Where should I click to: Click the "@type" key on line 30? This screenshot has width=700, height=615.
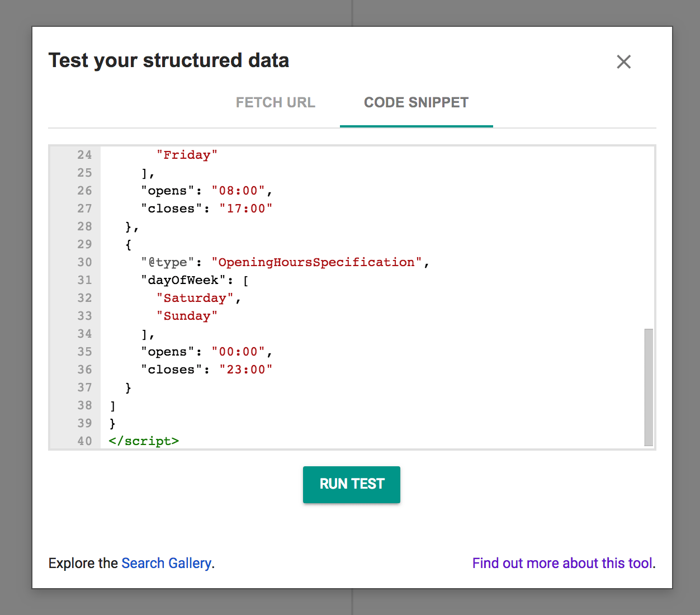(x=167, y=262)
